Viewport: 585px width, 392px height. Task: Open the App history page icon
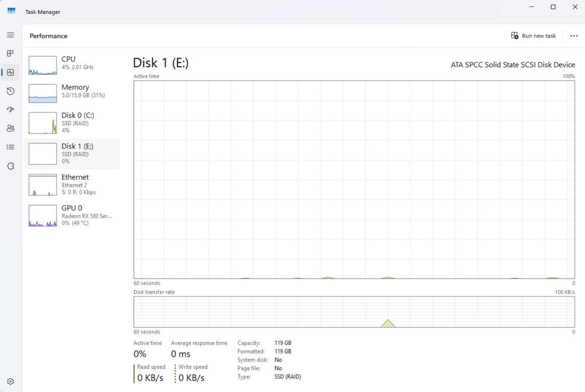tap(11, 91)
